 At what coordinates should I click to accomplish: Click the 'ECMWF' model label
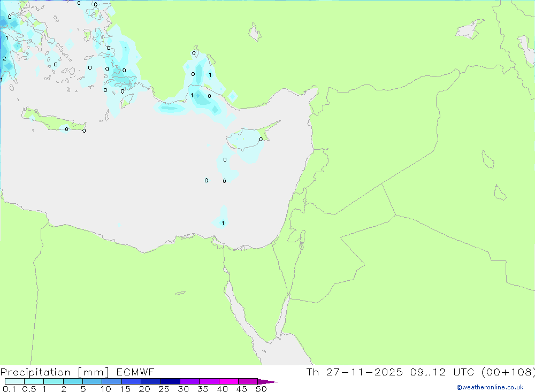point(135,372)
